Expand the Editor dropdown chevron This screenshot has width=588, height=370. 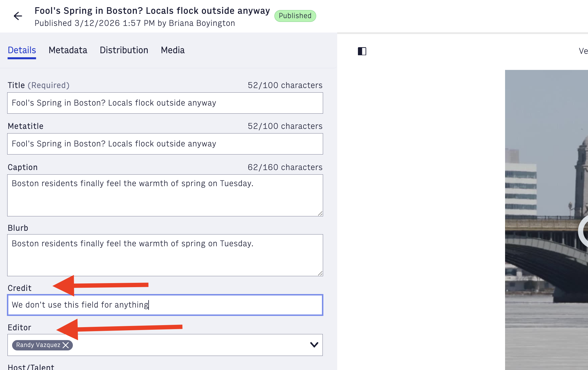pos(314,345)
